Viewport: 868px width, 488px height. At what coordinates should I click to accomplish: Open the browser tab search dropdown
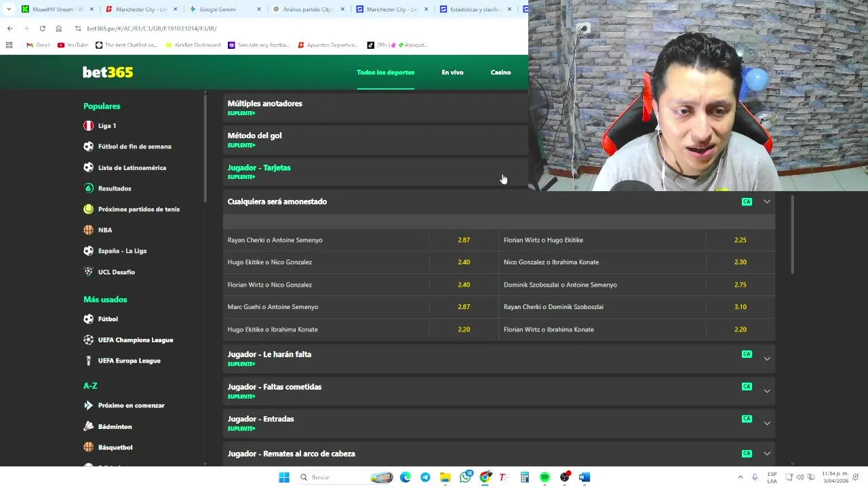pyautogui.click(x=8, y=9)
